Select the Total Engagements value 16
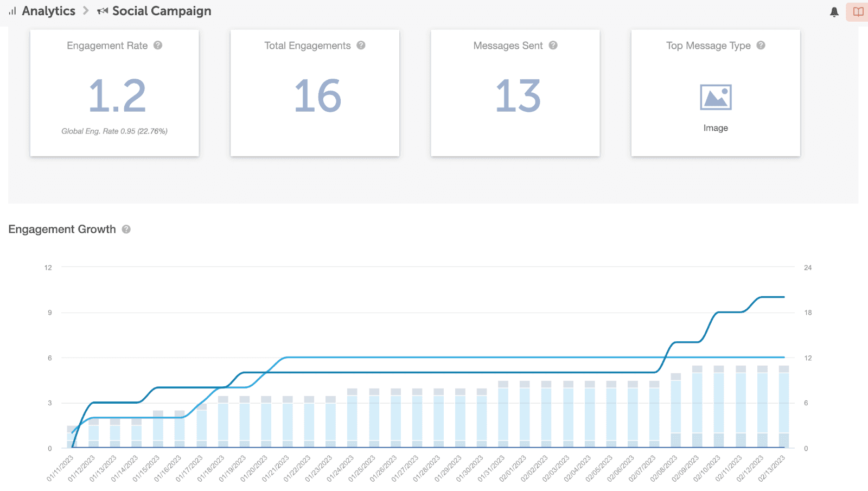Viewport: 868px width, 491px height. (x=317, y=96)
